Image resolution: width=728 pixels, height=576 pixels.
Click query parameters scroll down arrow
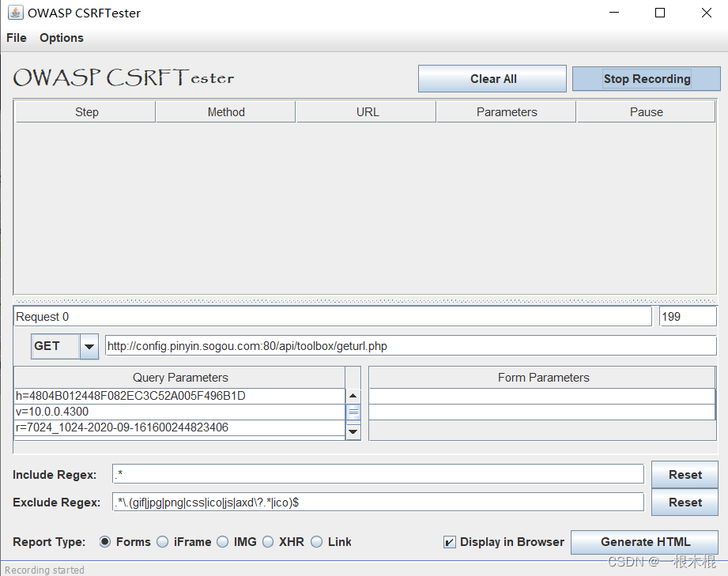(353, 431)
